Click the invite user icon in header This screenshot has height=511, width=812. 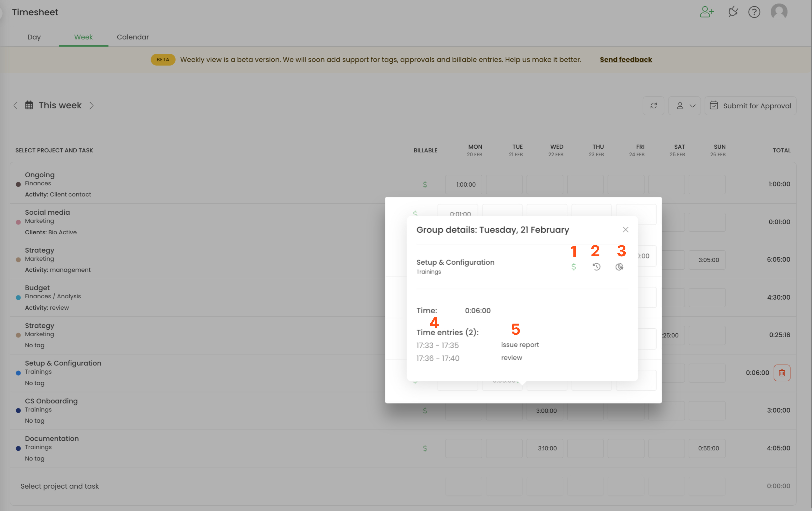[x=707, y=12]
